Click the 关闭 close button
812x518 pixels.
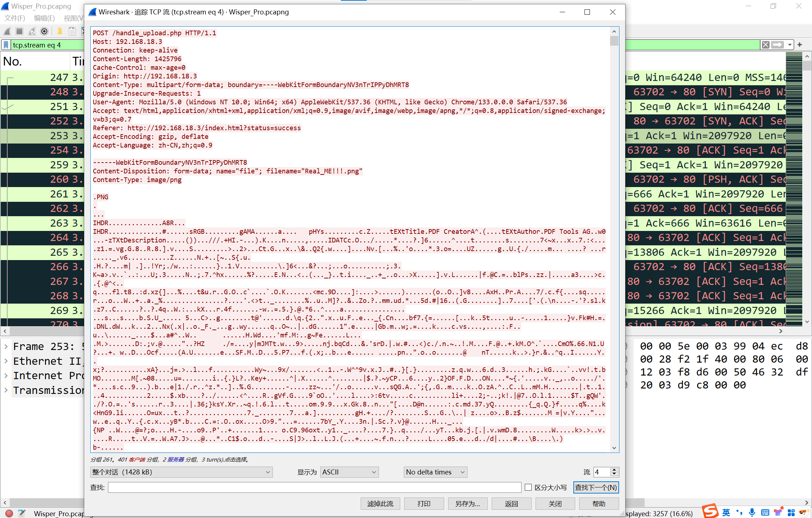555,504
